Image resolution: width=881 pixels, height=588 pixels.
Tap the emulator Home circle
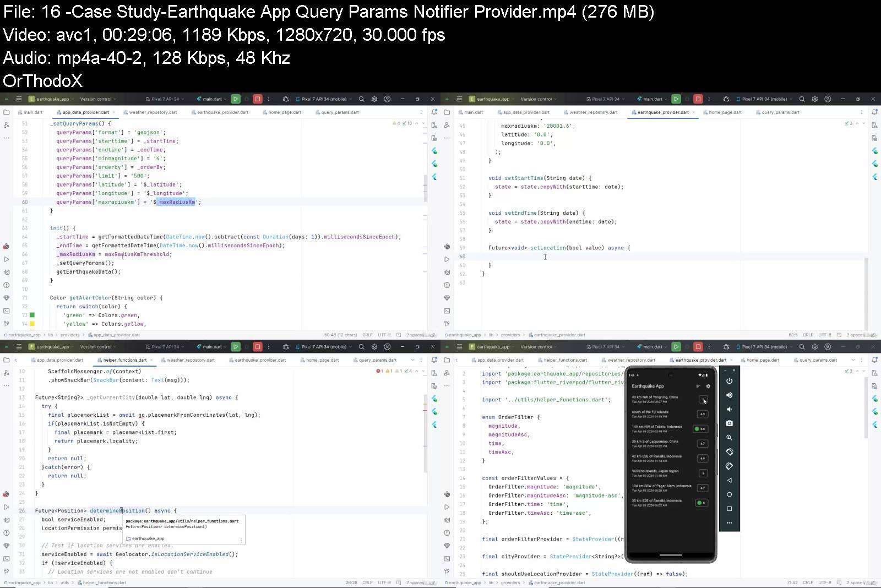(730, 494)
